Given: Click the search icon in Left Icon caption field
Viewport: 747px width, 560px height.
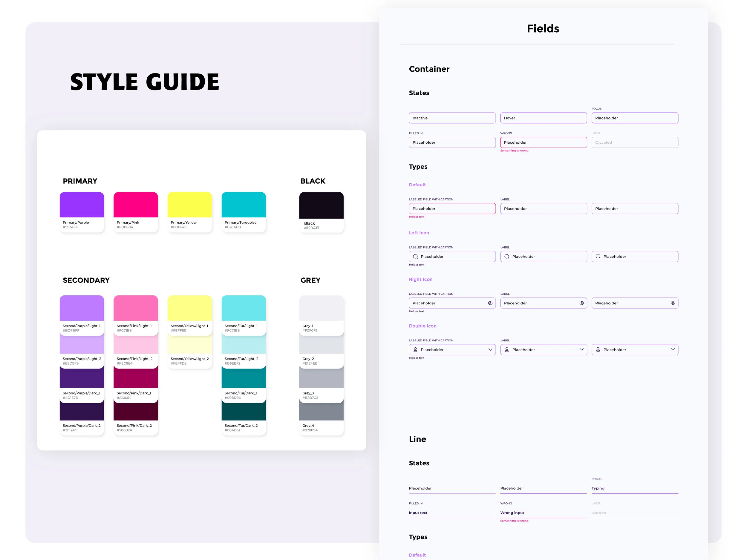Looking at the screenshot, I should point(415,257).
